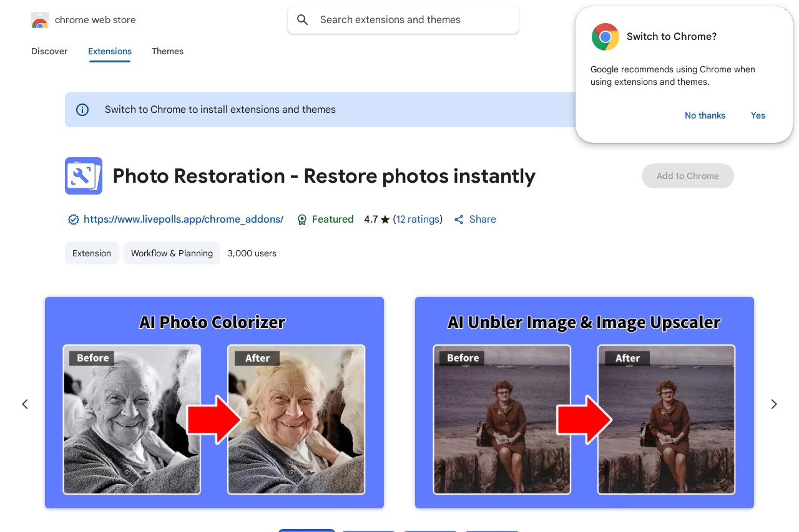Click the banner text about installing extensions
Screen dimensions: 799x532
point(220,110)
